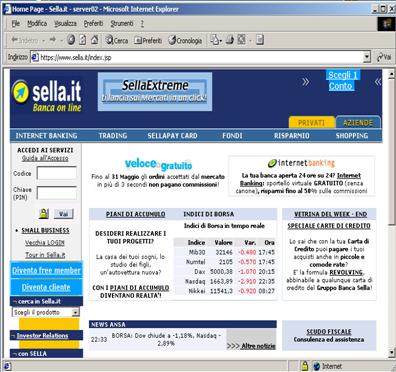This screenshot has width=396, height=372.
Task: Click the Stop loading icon in toolbar
Action: 71,40
